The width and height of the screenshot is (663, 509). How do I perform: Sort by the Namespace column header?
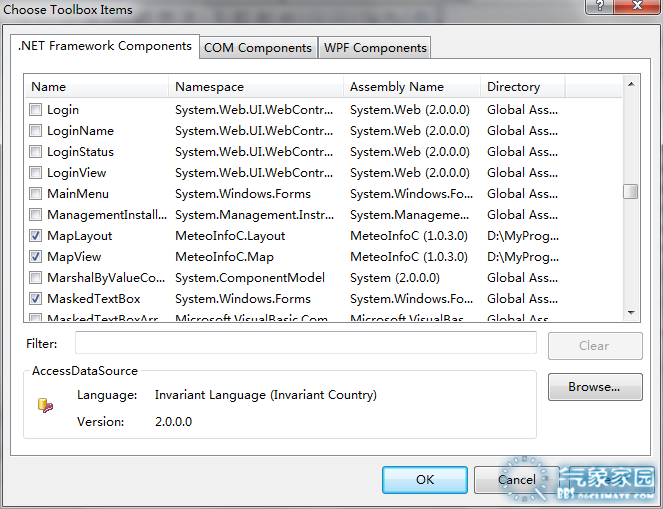255,87
